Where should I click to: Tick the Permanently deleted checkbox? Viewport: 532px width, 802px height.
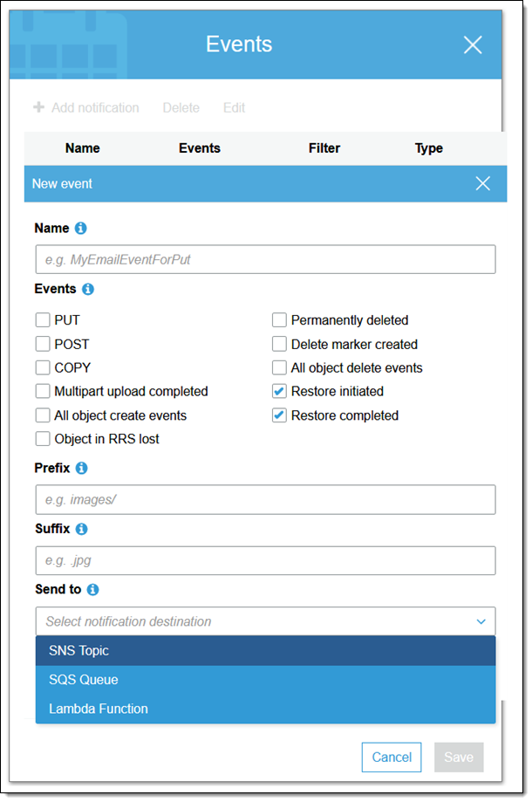coord(279,320)
